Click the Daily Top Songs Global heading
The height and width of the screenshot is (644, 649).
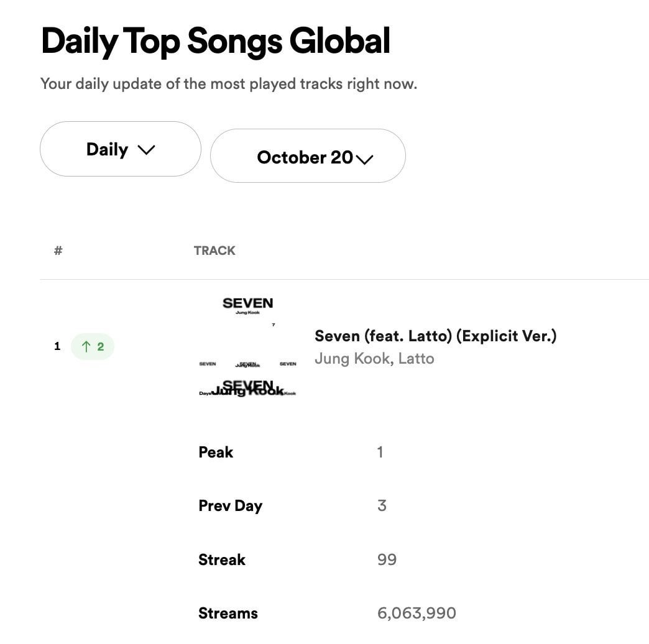tap(215, 42)
